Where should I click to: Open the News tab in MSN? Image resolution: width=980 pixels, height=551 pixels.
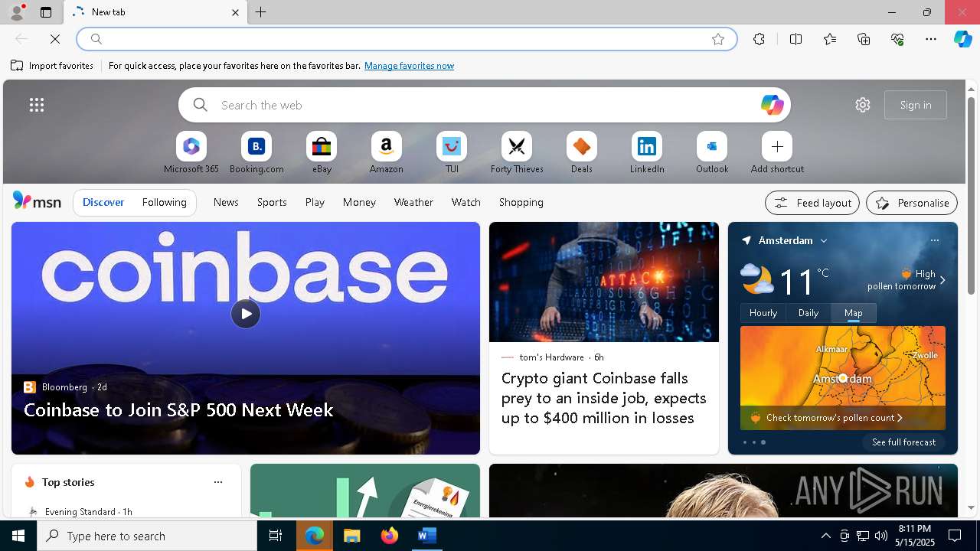(x=226, y=202)
